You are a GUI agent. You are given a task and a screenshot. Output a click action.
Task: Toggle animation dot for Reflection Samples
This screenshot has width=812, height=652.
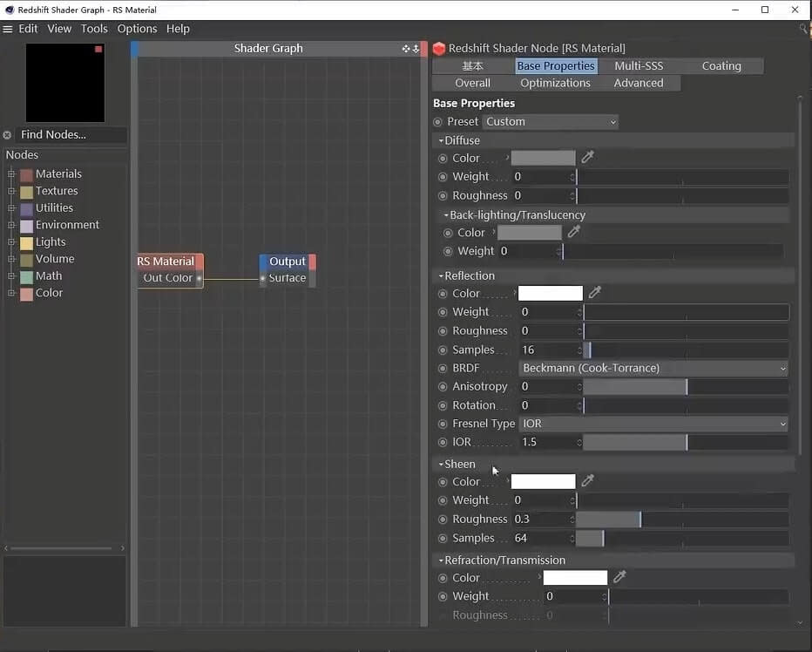443,350
